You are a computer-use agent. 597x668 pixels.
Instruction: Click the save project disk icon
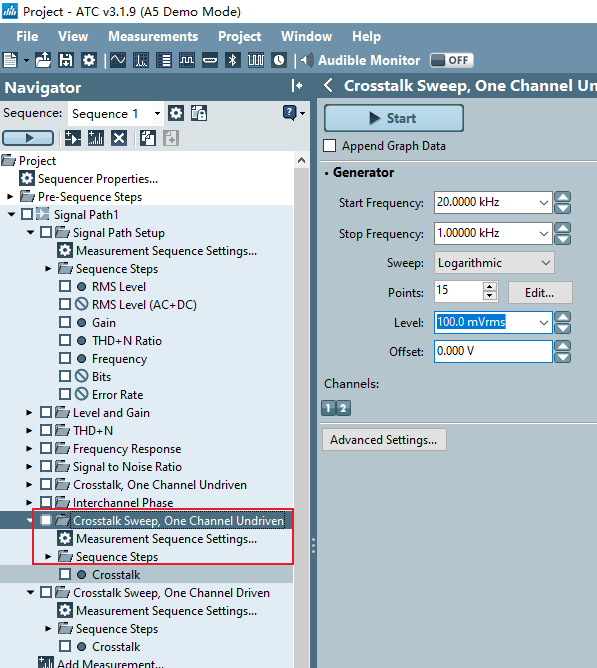click(66, 60)
